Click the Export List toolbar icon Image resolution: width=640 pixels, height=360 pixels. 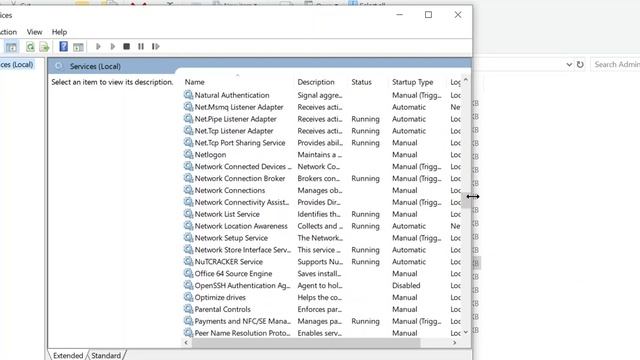(44, 47)
